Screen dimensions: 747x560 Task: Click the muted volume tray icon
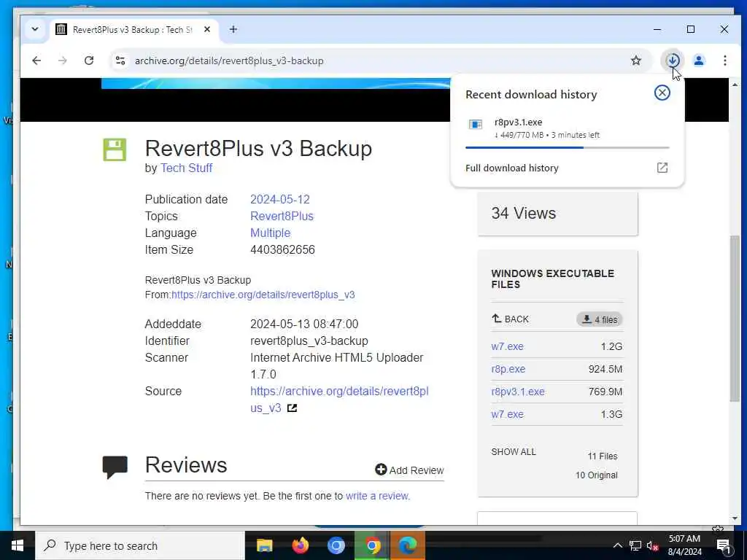[x=652, y=545]
